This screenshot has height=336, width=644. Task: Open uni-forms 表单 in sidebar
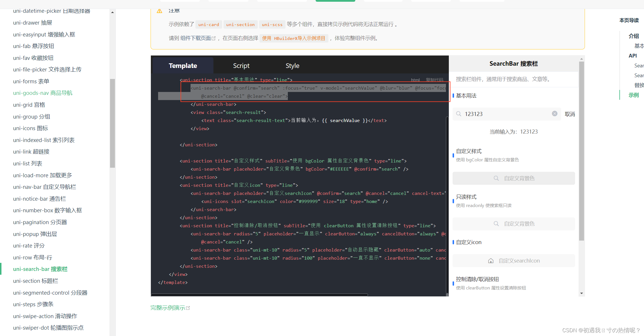point(31,81)
